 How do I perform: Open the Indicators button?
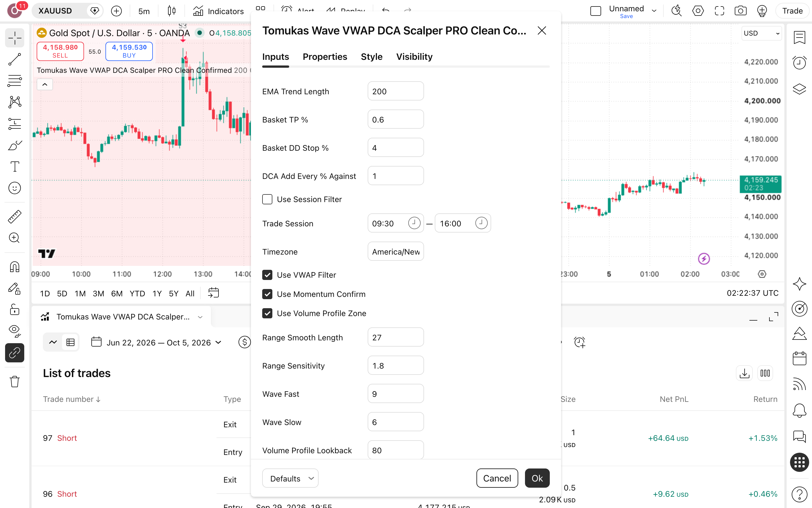pos(219,11)
